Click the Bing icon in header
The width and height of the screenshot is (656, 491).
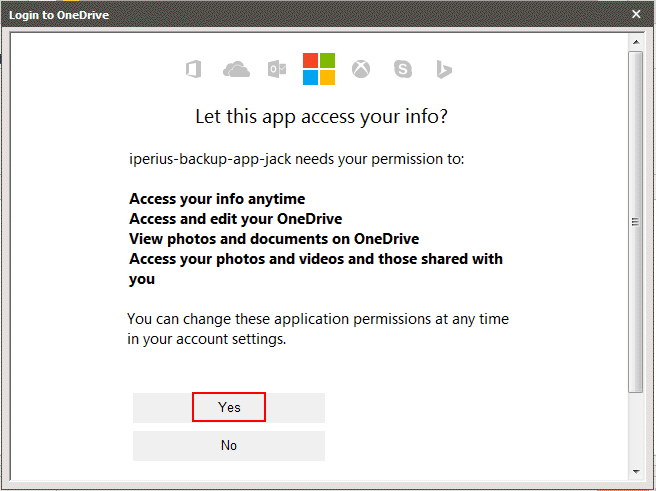444,69
